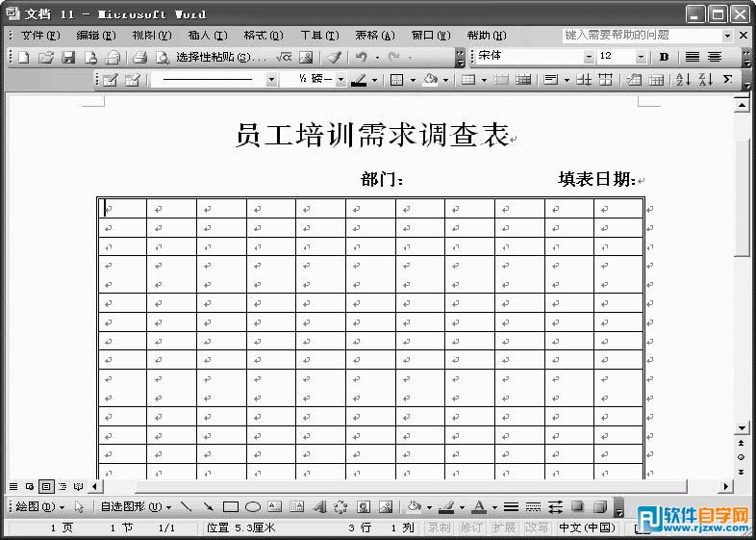Toggle Bold formatting button
756x540 pixels.
664,57
